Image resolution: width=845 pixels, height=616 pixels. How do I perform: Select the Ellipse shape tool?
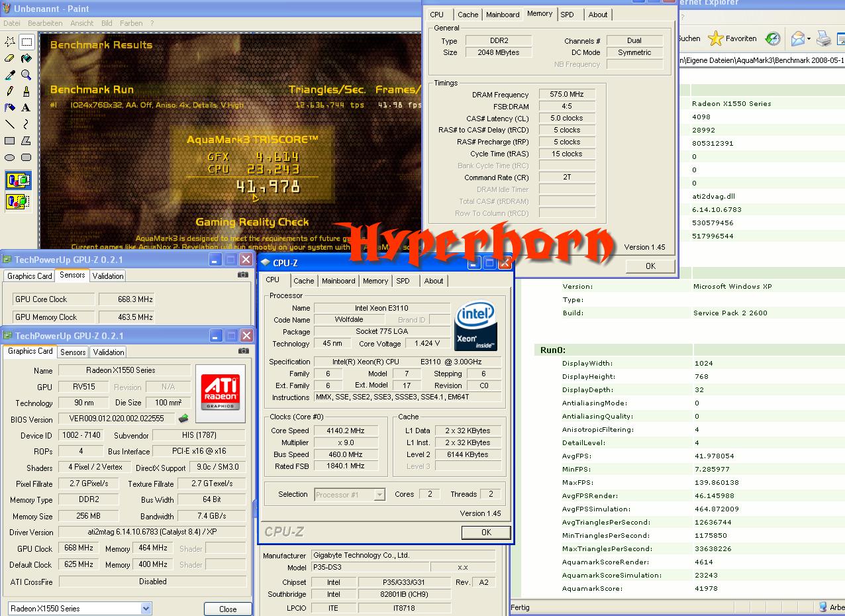tap(10, 157)
